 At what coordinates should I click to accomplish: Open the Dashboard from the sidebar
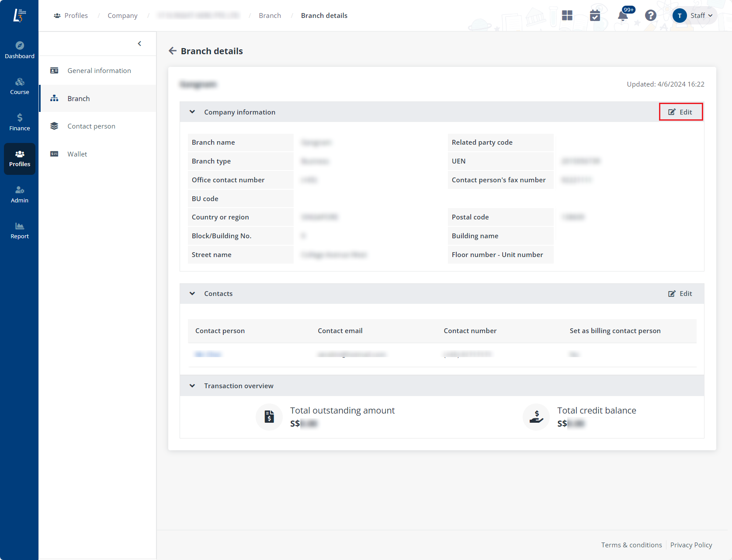point(20,50)
